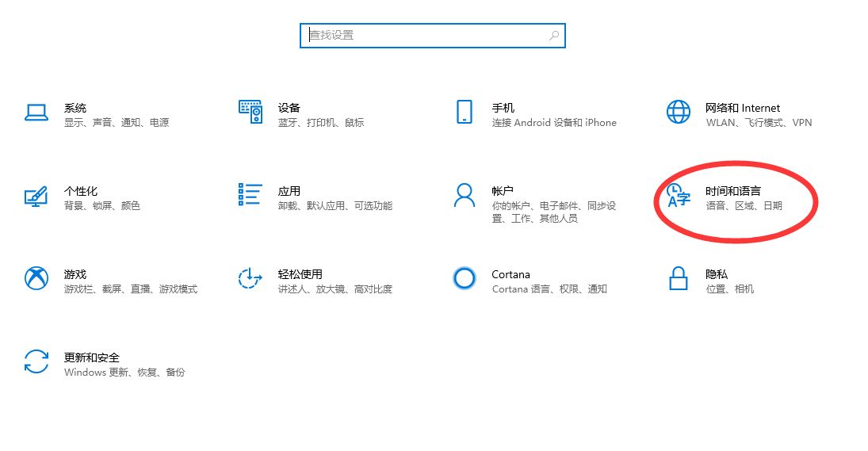Click the text 位置、相机
Image resolution: width=868 pixels, height=451 pixels.
[729, 289]
